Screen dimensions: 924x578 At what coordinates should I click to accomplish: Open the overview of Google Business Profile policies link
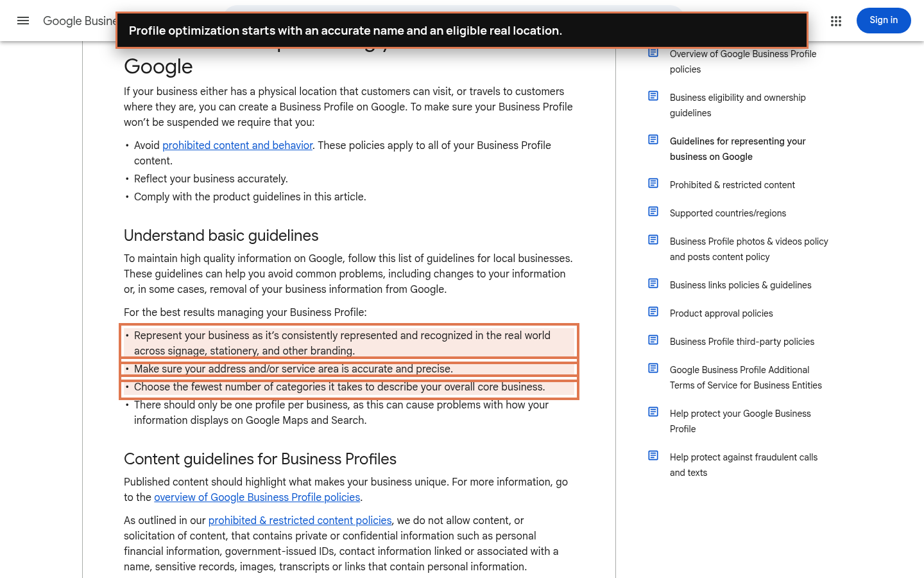click(x=257, y=498)
